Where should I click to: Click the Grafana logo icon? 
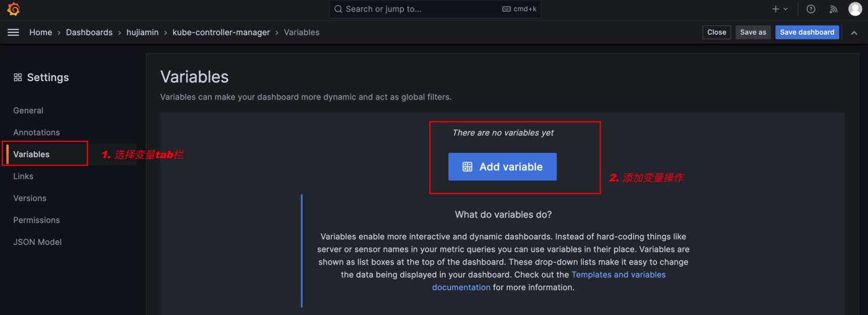click(x=14, y=9)
